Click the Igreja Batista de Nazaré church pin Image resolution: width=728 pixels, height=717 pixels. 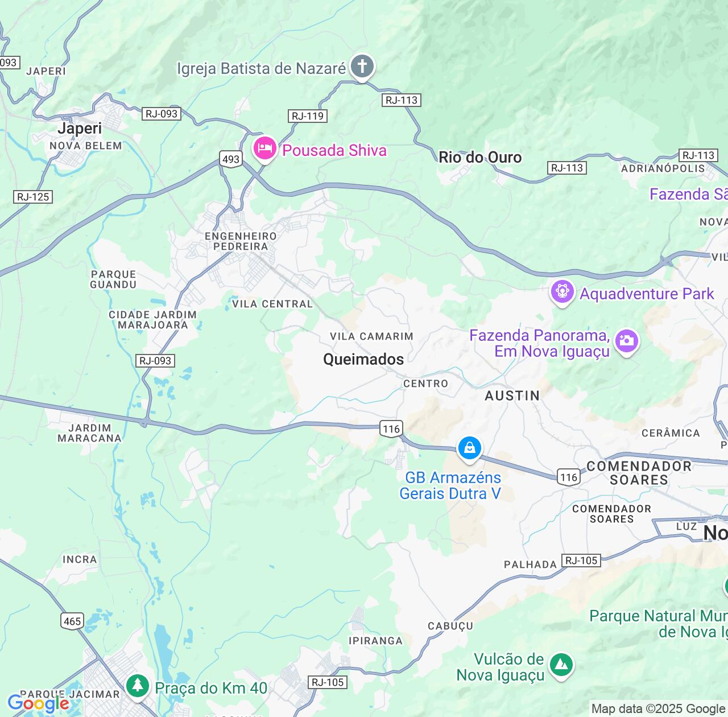coord(362,67)
